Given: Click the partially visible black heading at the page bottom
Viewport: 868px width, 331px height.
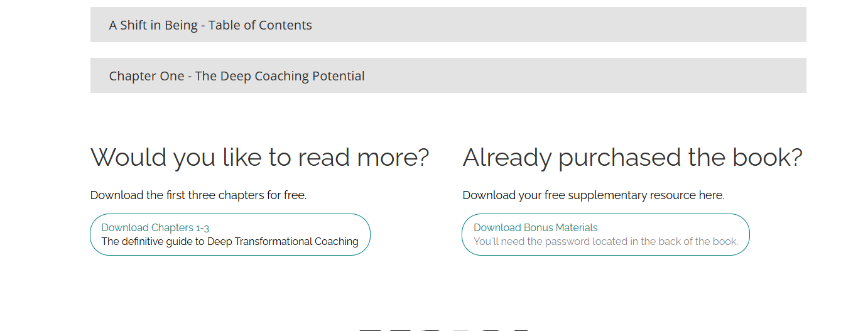Looking at the screenshot, I should (443, 329).
